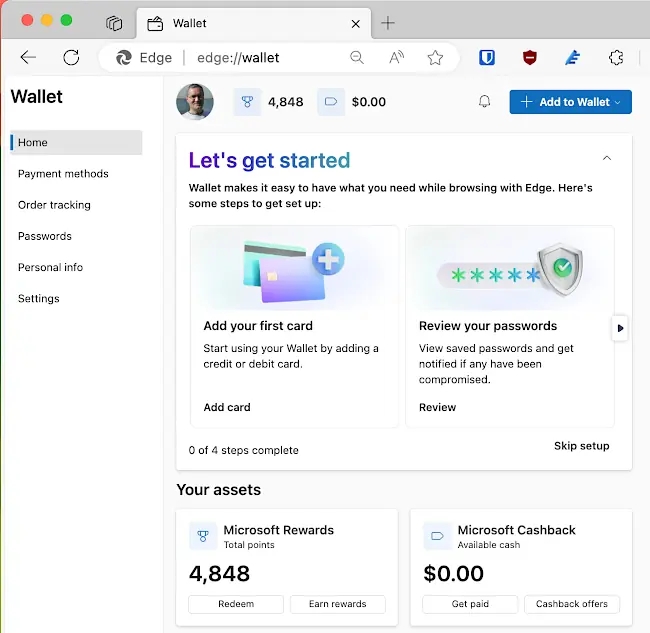
Task: Click the '0 of 4 steps complete' text
Action: (x=243, y=450)
